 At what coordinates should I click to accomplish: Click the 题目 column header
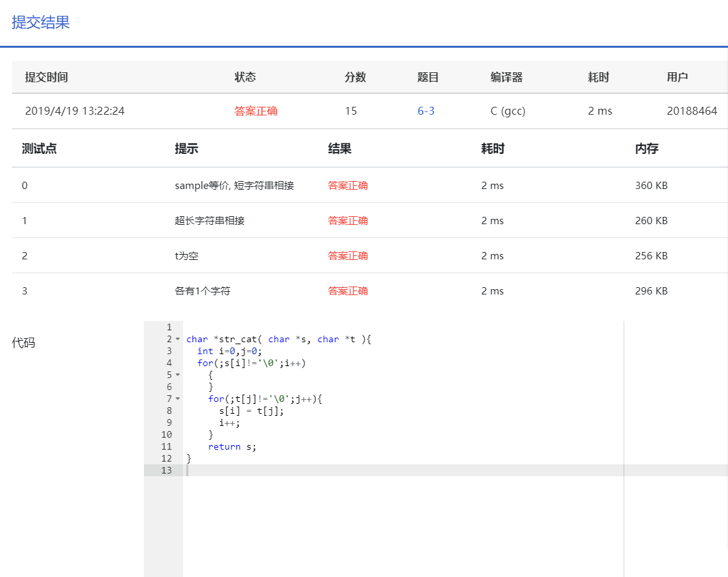tap(428, 77)
